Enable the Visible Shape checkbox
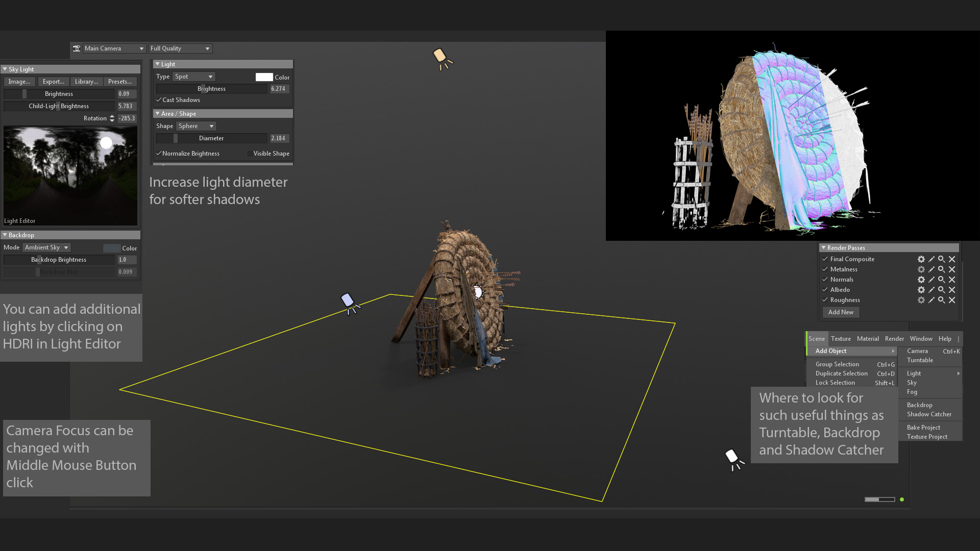The height and width of the screenshot is (551, 980). 250,154
